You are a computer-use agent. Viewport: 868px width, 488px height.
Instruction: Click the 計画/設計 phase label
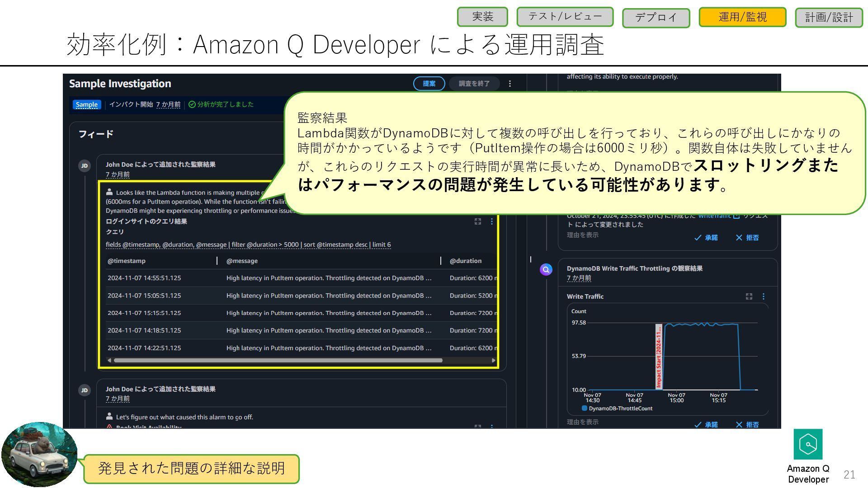pos(829,18)
